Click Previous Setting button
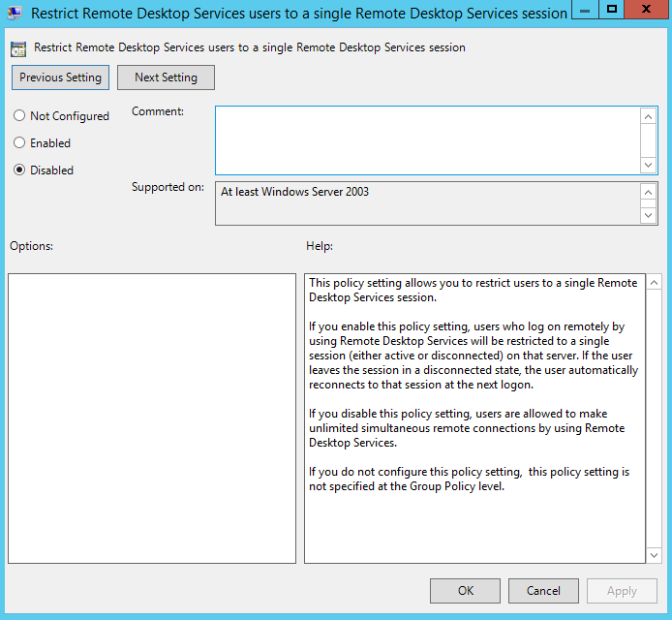This screenshot has height=620, width=672. point(60,77)
